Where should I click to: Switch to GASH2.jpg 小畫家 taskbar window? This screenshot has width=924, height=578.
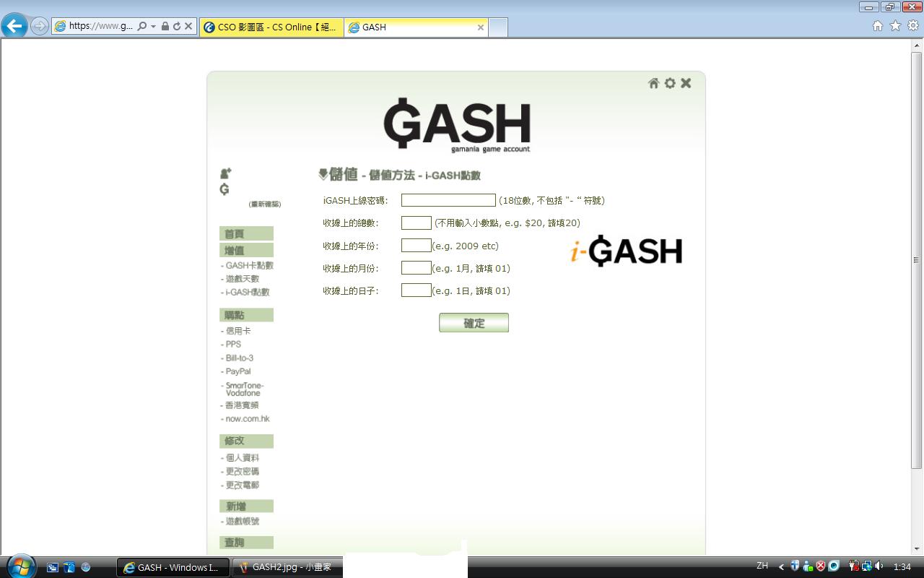[286, 567]
